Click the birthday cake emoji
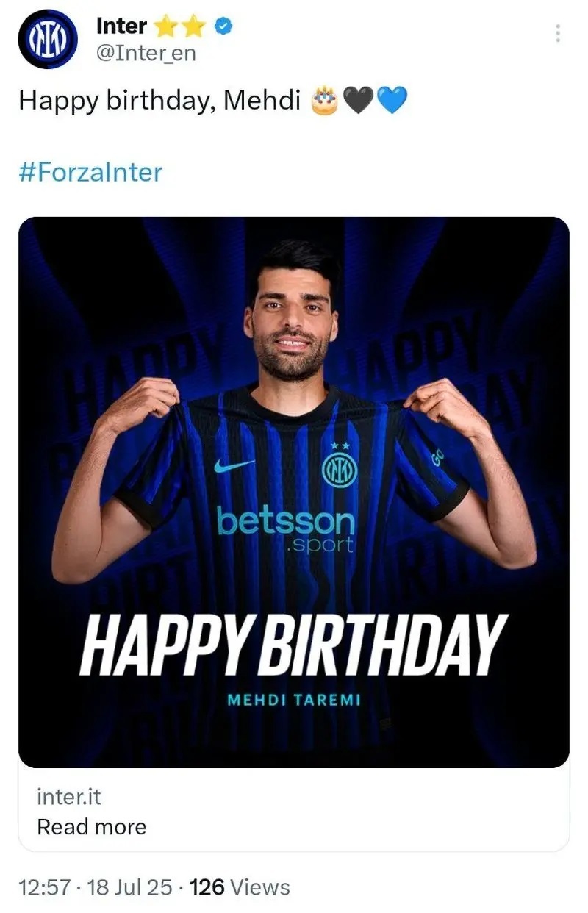This screenshot has width=588, height=913. coord(325,100)
